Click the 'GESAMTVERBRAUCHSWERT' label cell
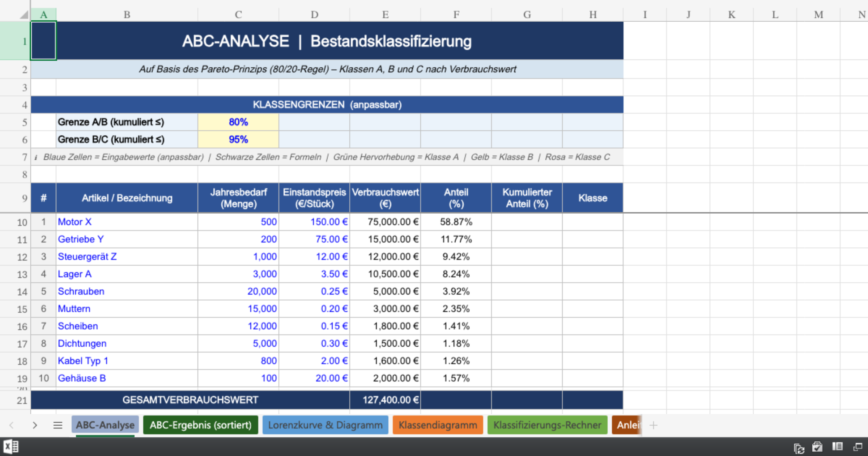 coord(190,400)
